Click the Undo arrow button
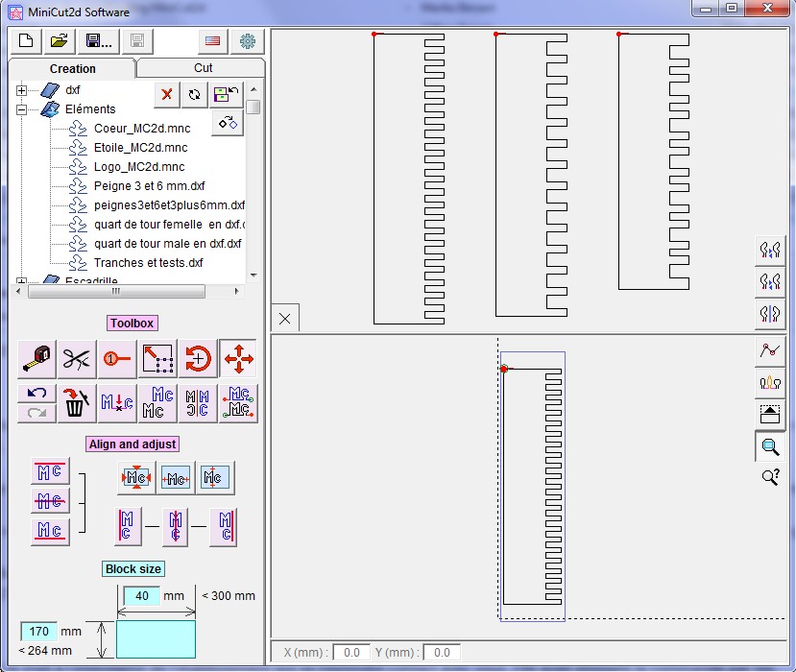This screenshot has width=796, height=672. click(36, 393)
